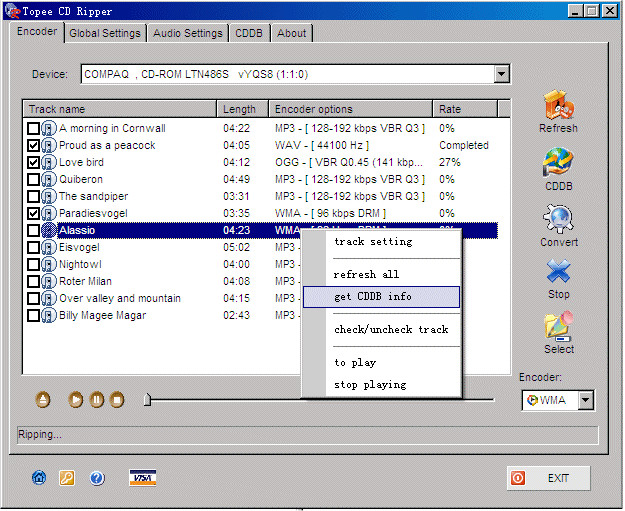Screen dimensions: 625x511
Task: Start conversion with the Convert gear icon
Action: coord(558,218)
